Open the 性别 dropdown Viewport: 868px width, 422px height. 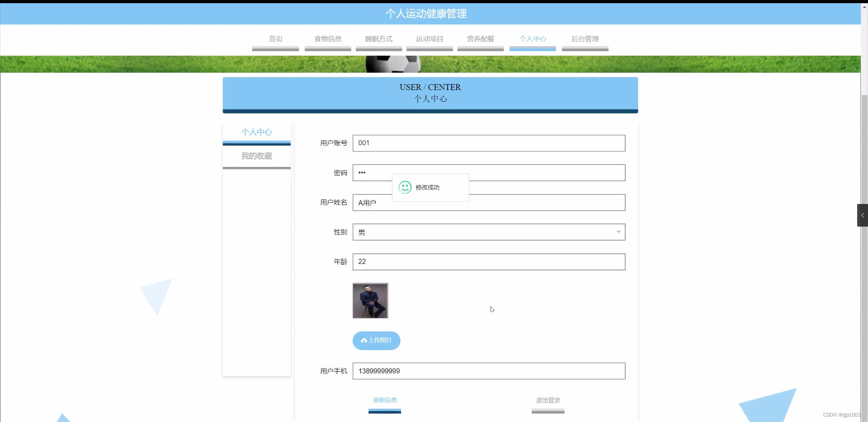tap(618, 232)
